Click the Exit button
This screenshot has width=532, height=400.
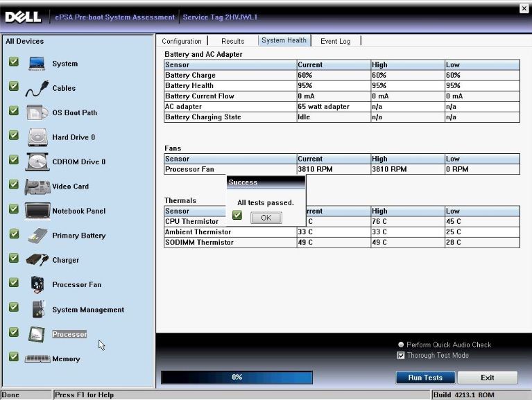pos(487,378)
